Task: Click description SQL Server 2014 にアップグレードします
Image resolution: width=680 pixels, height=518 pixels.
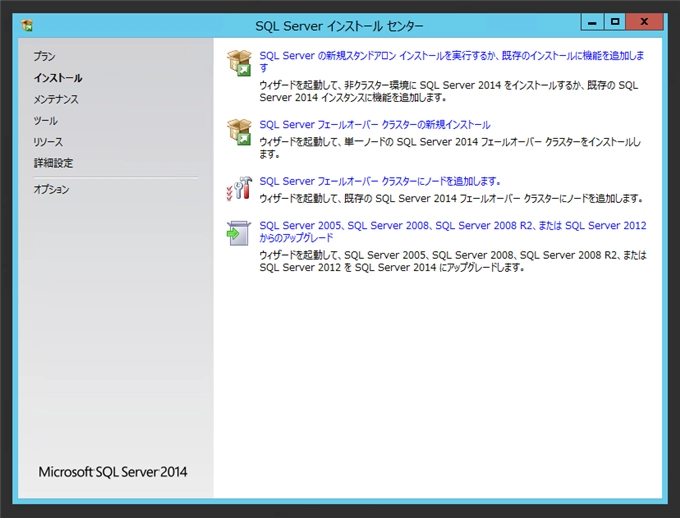Action: click(440, 268)
